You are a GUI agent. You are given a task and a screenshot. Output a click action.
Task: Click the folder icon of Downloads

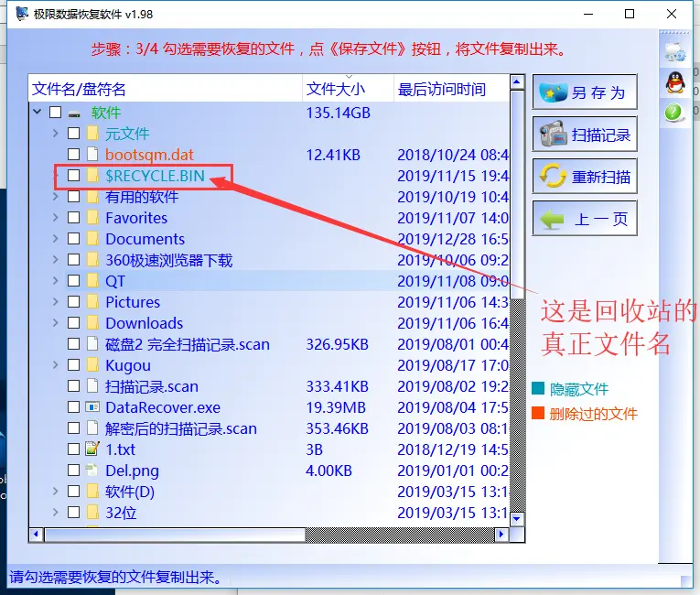coord(92,322)
